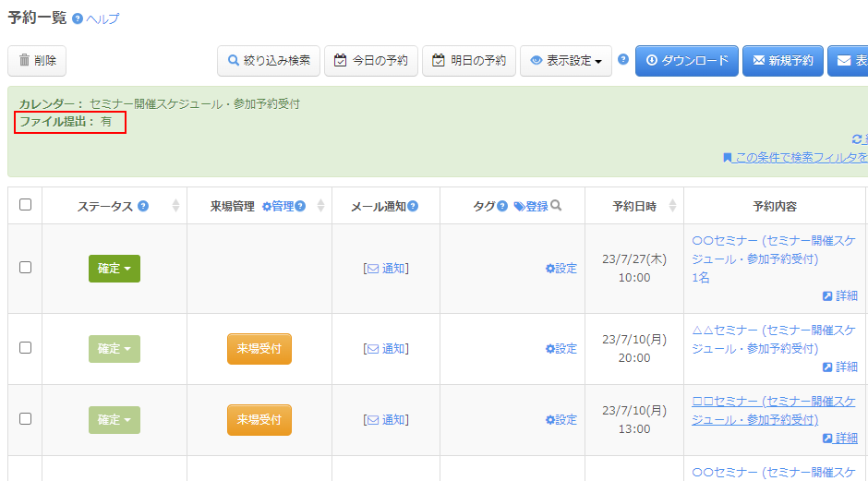
Task: Sort the table by 予約日時 column
Action: pos(672,206)
